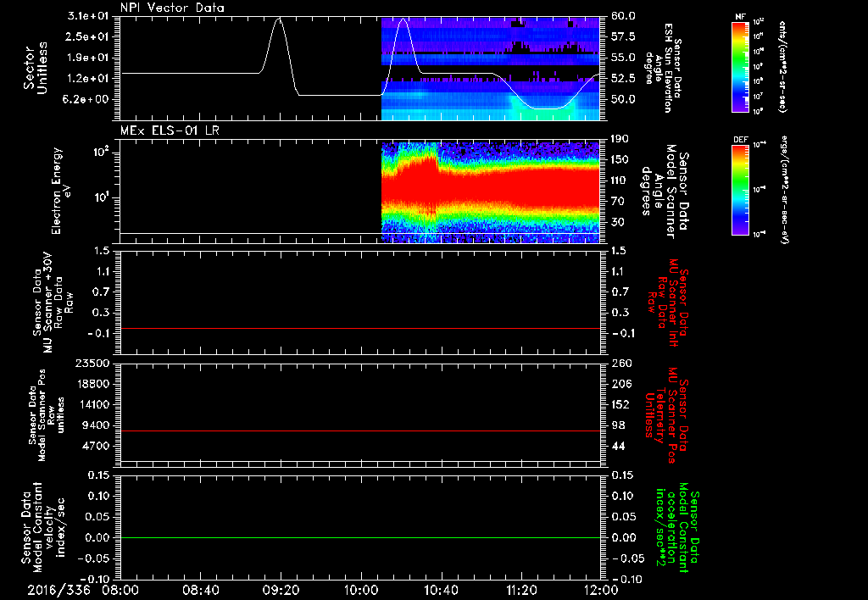Click the "52.5" elevation angle tick
Screen dimensions: 868x600
pyautogui.click(x=623, y=79)
